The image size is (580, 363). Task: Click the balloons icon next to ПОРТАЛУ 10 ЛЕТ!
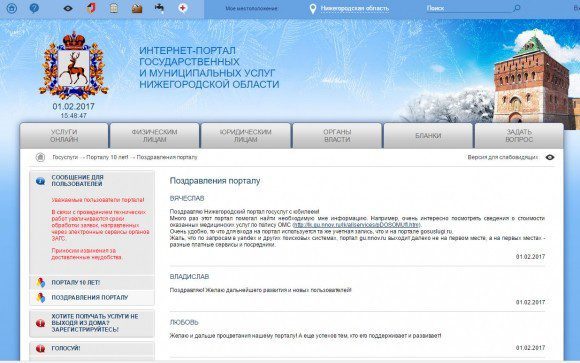coord(40,282)
